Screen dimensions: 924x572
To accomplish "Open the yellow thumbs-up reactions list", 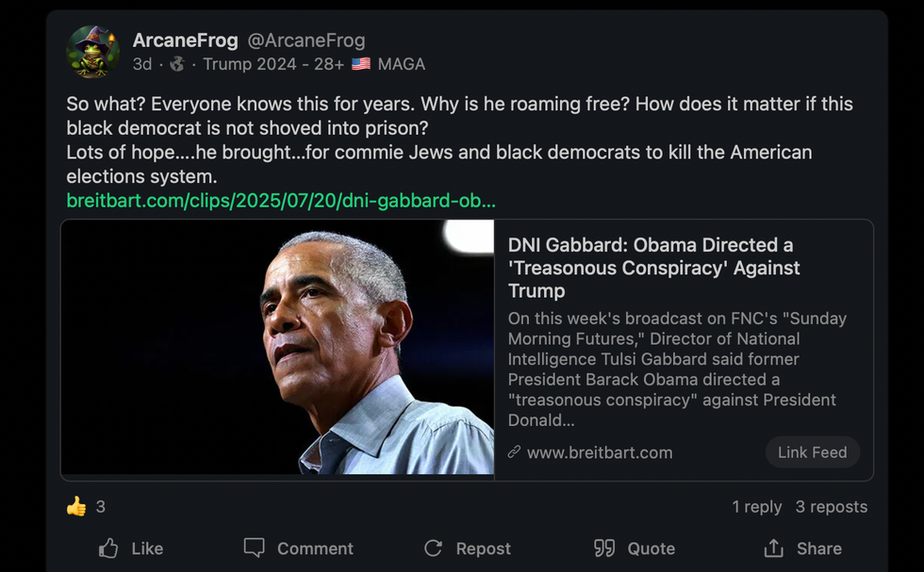I will [x=76, y=507].
